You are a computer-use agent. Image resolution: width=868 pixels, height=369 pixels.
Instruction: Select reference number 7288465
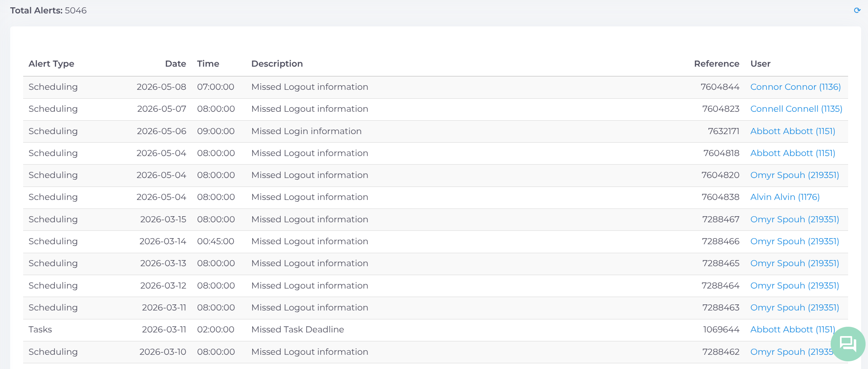coord(721,263)
